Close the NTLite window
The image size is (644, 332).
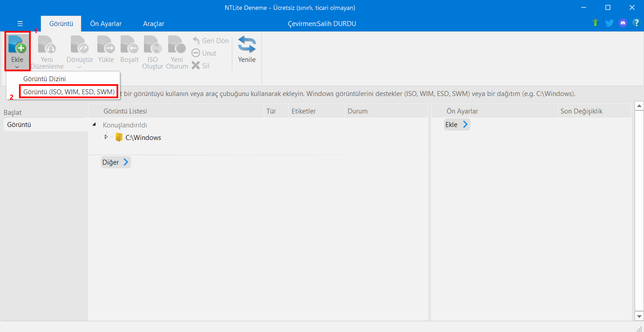click(x=632, y=8)
